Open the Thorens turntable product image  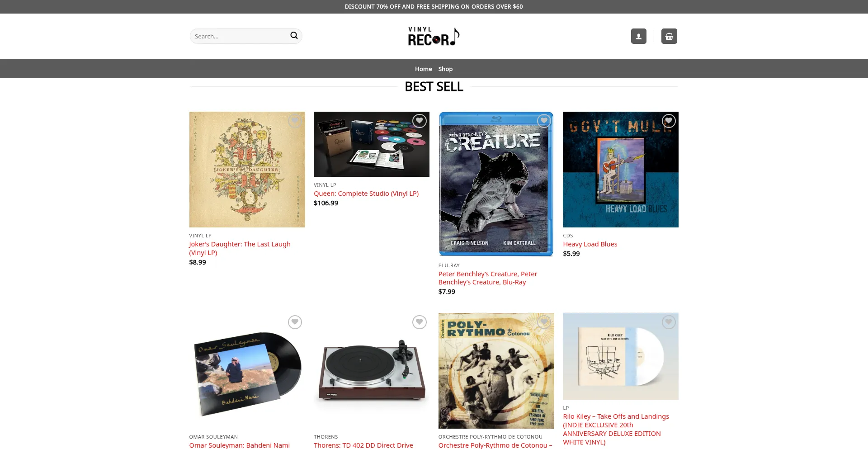[x=371, y=371]
